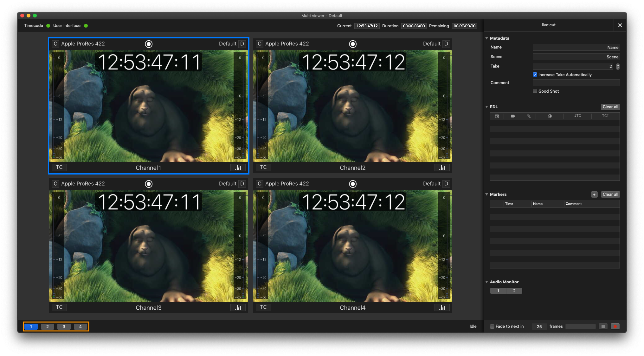This screenshot has height=356, width=644.
Task: Open audio levels icon for Channel1
Action: coord(238,168)
